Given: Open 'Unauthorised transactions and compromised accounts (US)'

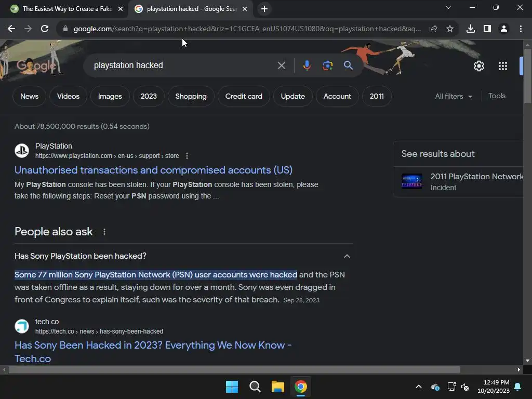Looking at the screenshot, I should point(153,170).
